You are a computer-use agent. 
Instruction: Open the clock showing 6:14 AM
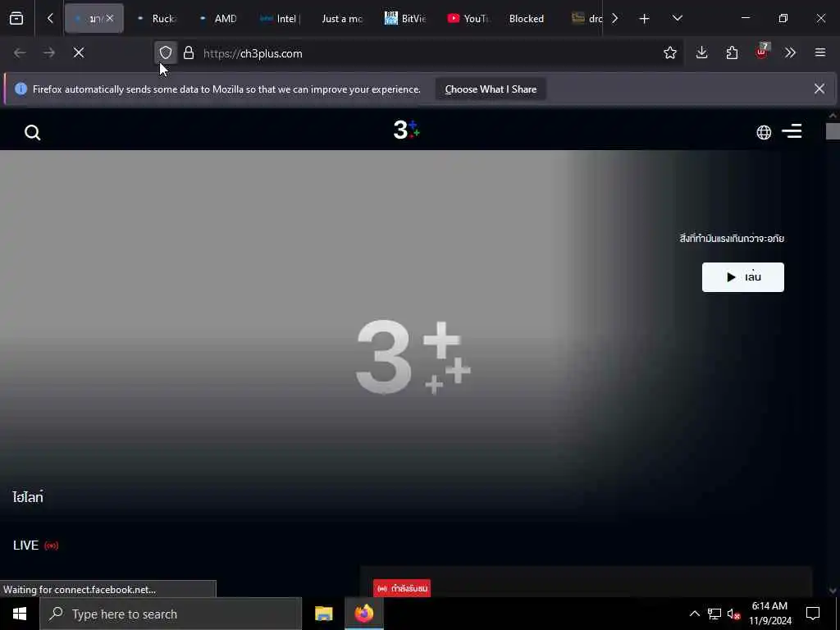(769, 614)
